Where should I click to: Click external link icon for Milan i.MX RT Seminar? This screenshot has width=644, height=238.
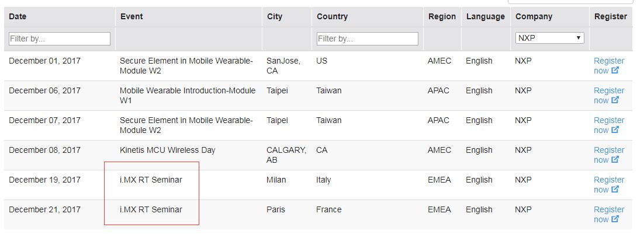click(x=615, y=189)
